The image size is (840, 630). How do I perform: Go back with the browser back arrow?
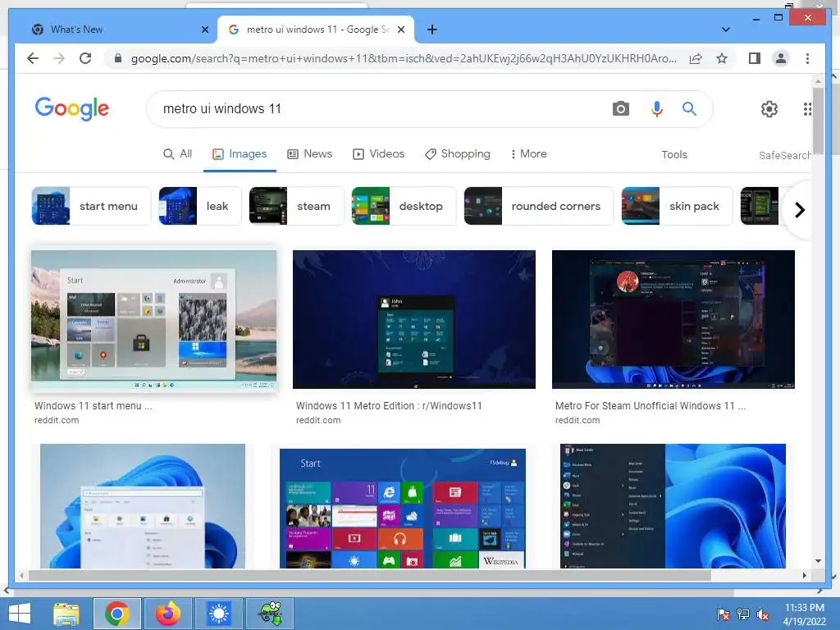point(33,58)
